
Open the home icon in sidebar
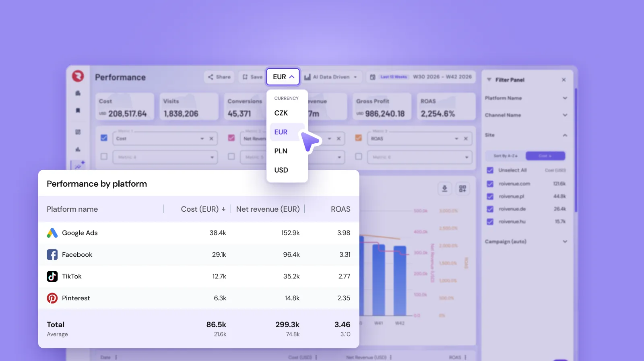78,93
